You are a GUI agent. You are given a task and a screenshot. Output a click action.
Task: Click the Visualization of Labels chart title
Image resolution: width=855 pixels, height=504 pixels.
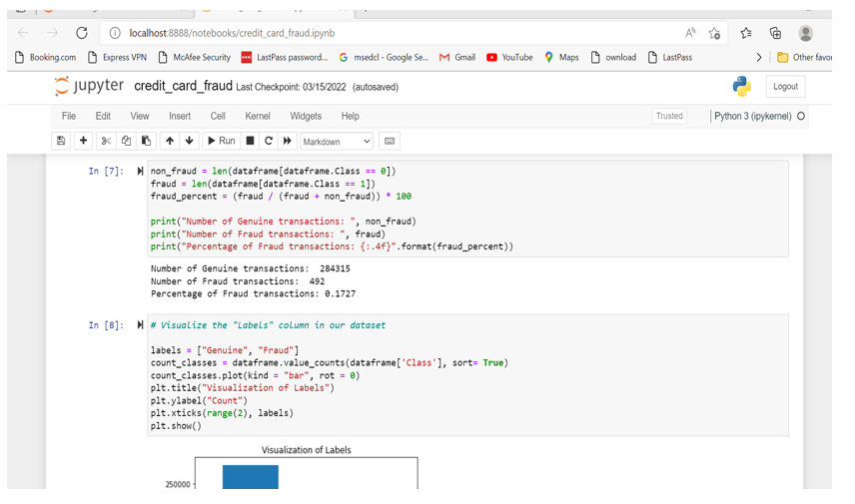[306, 450]
